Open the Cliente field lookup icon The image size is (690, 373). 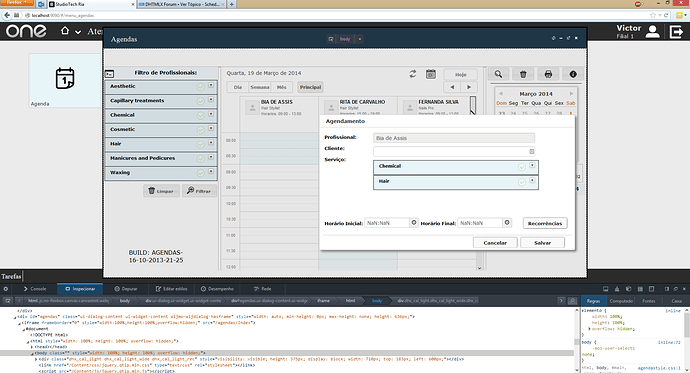tap(532, 151)
